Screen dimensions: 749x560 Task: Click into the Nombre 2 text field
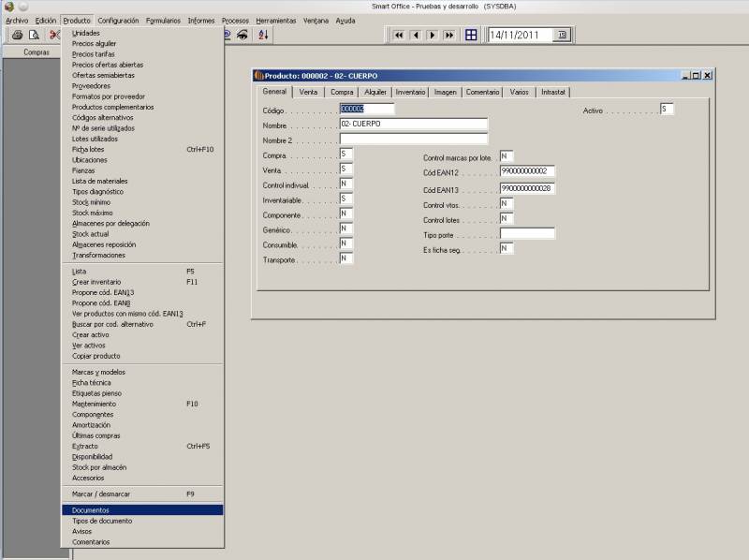pos(413,140)
